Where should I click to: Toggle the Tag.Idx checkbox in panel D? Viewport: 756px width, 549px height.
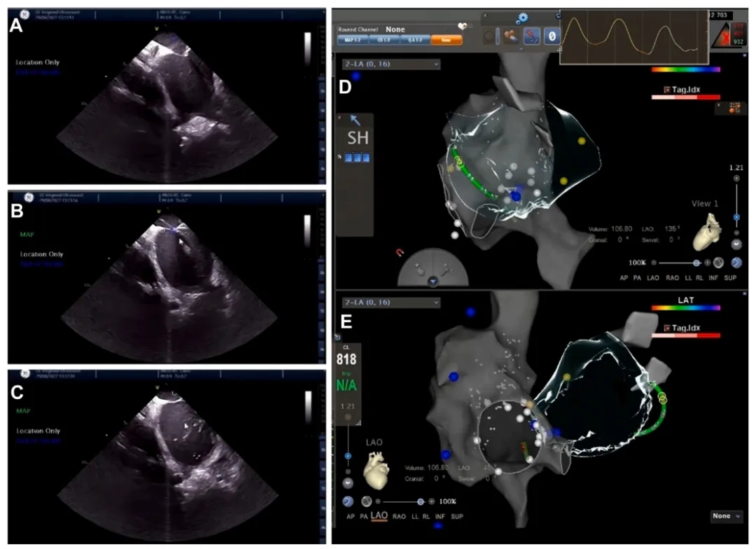click(x=667, y=90)
